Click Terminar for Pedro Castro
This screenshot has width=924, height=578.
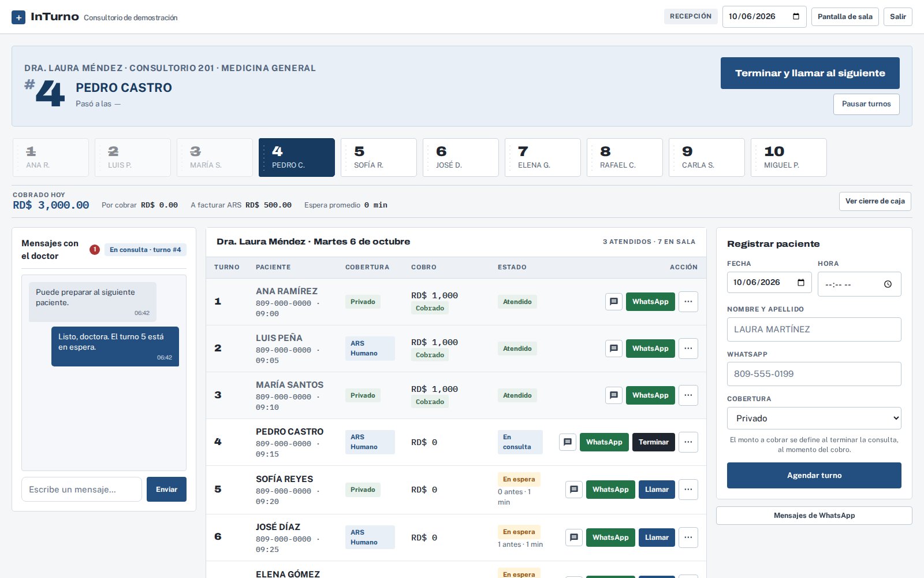pos(654,442)
